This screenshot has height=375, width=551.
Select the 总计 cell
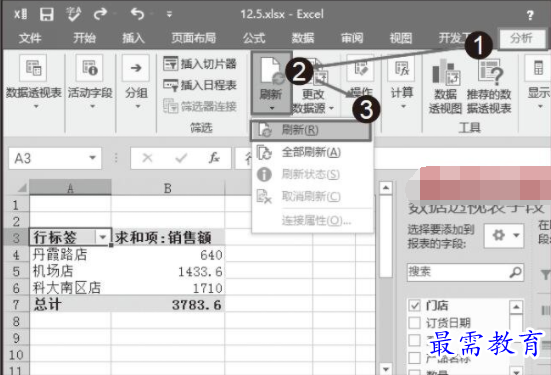point(70,304)
